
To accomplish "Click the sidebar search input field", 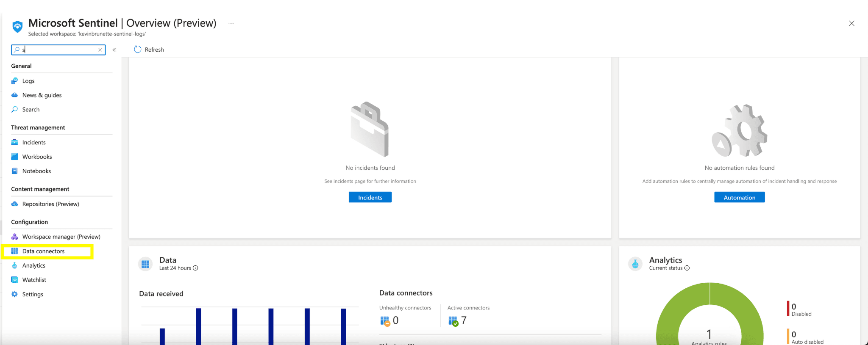I will coord(58,50).
